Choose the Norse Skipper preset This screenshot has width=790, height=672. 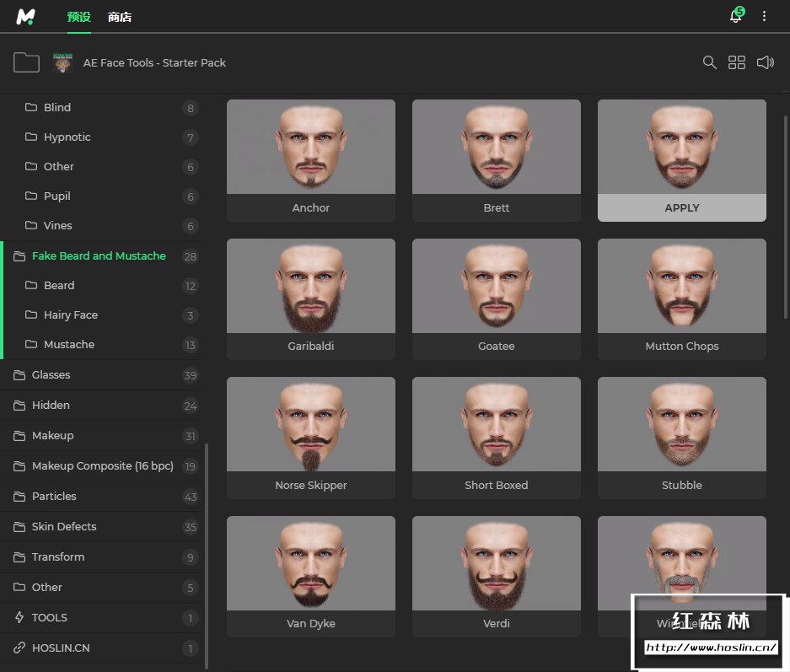(x=311, y=426)
